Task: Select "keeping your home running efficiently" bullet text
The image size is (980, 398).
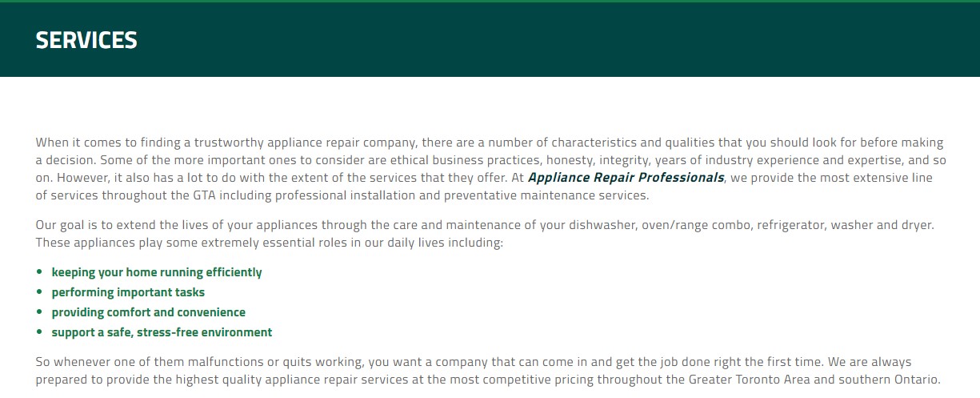Action: 157,272
